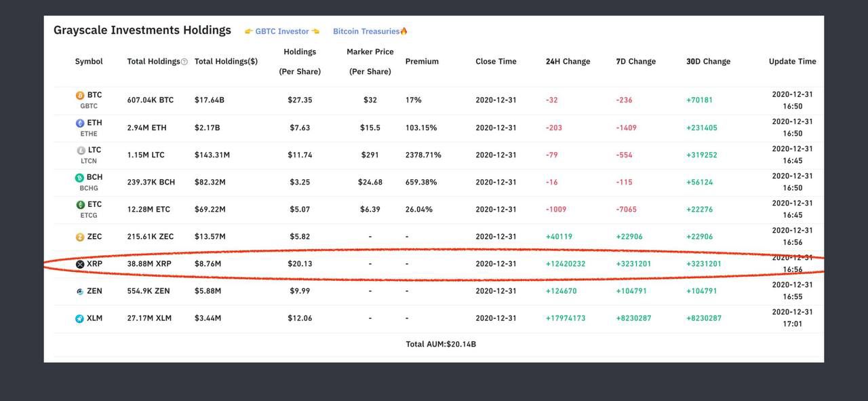The height and width of the screenshot is (401, 868).
Task: Click the Close Time column header
Action: (x=496, y=61)
